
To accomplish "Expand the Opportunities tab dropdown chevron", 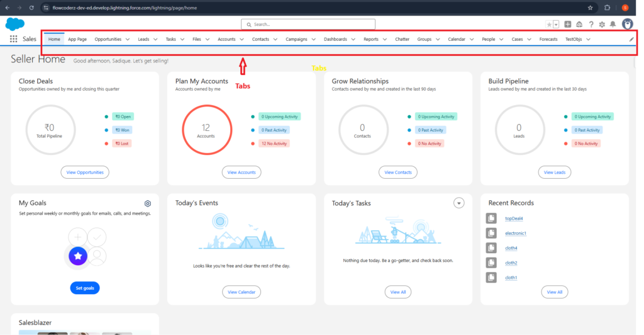I will 128,39.
